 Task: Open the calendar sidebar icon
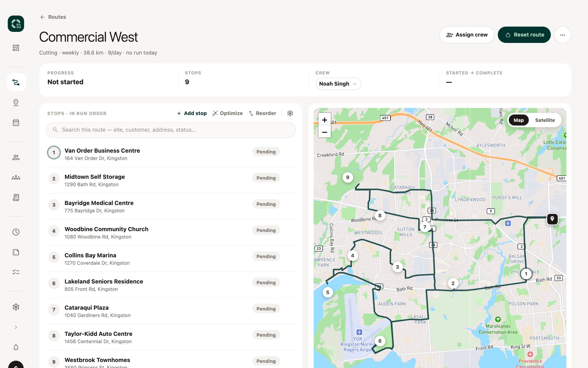pyautogui.click(x=16, y=122)
